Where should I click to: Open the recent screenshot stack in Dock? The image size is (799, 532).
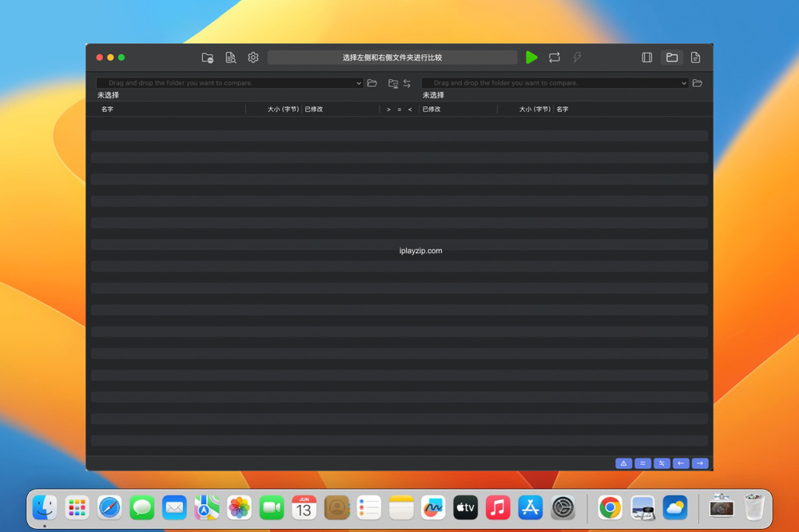click(721, 506)
